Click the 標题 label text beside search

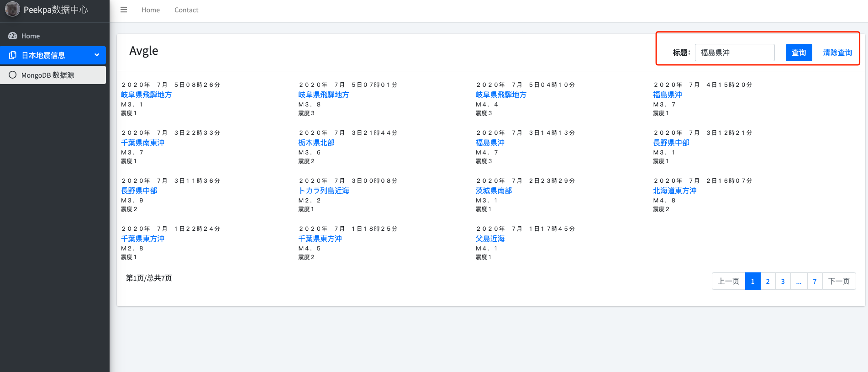pos(681,53)
